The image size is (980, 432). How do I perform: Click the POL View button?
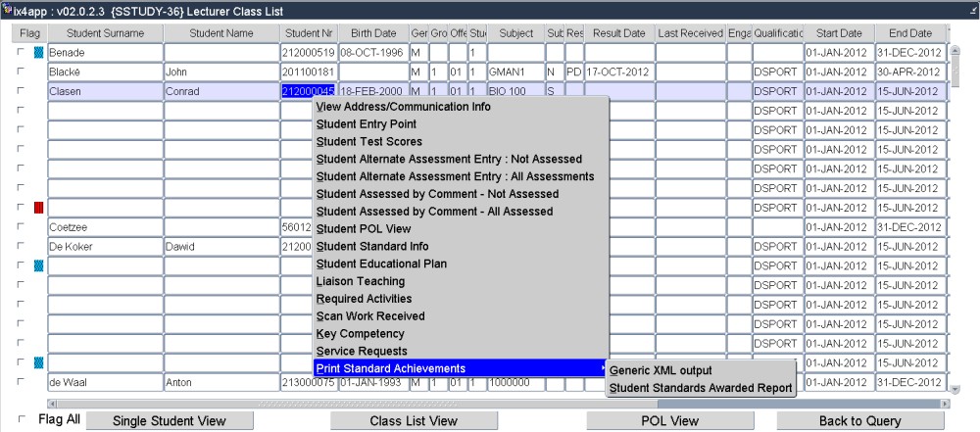670,421
